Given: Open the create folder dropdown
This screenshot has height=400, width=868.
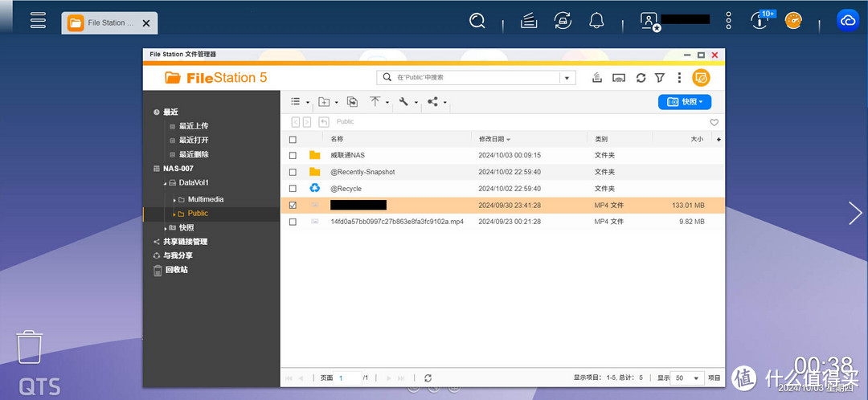Looking at the screenshot, I should (328, 102).
